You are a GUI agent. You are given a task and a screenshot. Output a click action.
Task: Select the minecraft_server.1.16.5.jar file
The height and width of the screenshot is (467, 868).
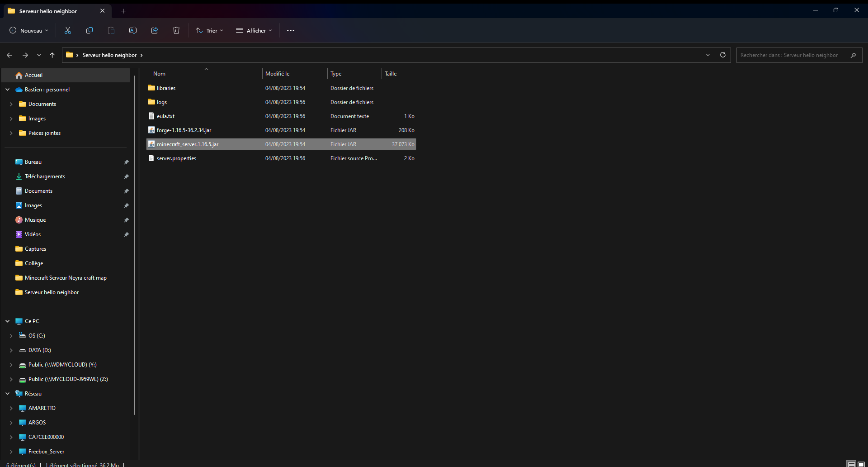pyautogui.click(x=281, y=144)
